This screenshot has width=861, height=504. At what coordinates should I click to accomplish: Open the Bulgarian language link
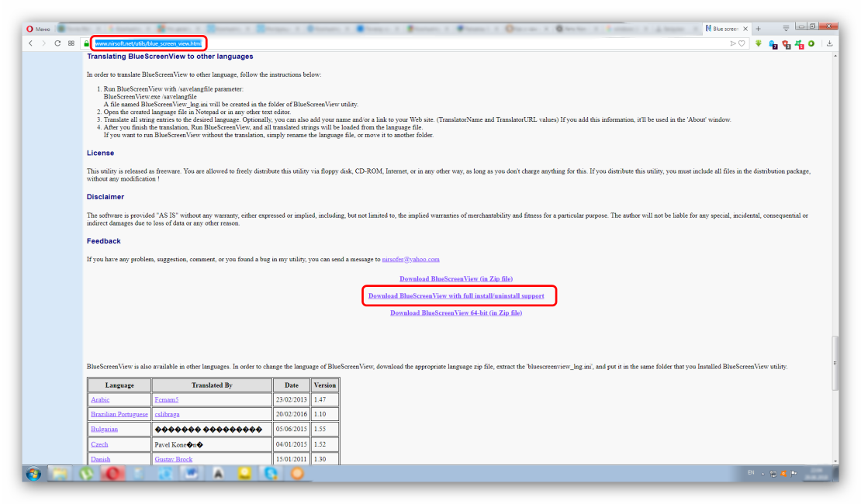pyautogui.click(x=105, y=430)
